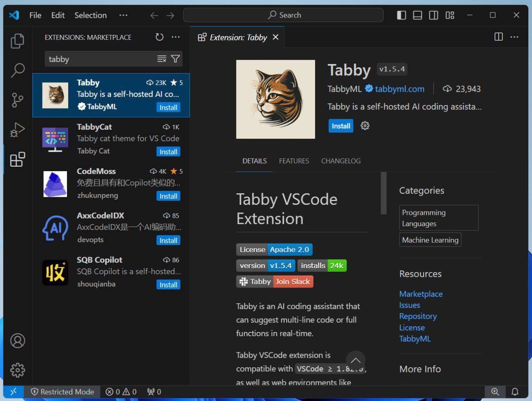Install the TabbyCat theme extension
532x401 pixels.
click(168, 152)
